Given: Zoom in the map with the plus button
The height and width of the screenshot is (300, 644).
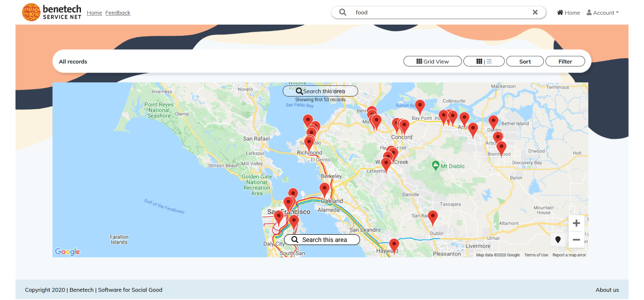Looking at the screenshot, I should coord(576,223).
